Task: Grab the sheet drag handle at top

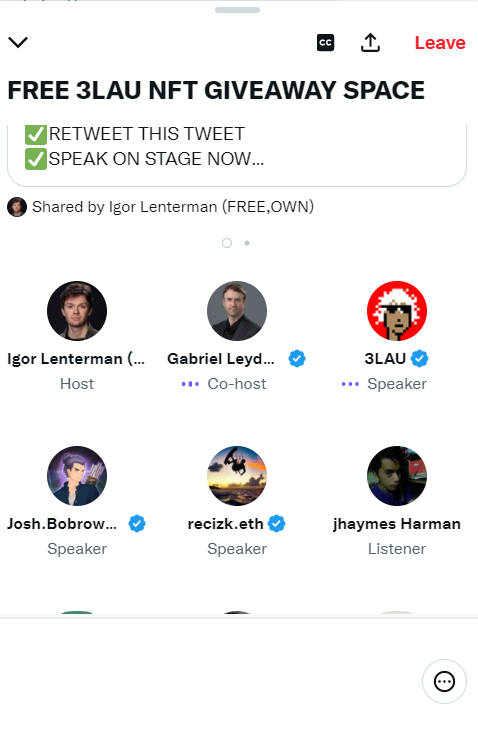Action: pos(237,10)
